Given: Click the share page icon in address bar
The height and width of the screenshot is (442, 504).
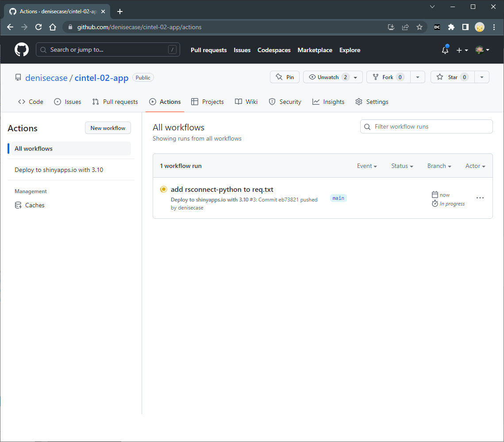Looking at the screenshot, I should point(405,27).
